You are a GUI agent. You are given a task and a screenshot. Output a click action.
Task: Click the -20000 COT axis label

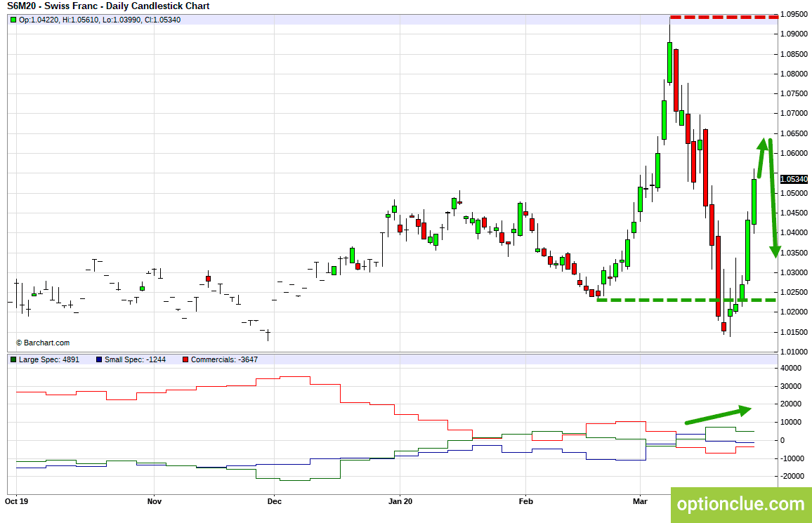point(791,476)
